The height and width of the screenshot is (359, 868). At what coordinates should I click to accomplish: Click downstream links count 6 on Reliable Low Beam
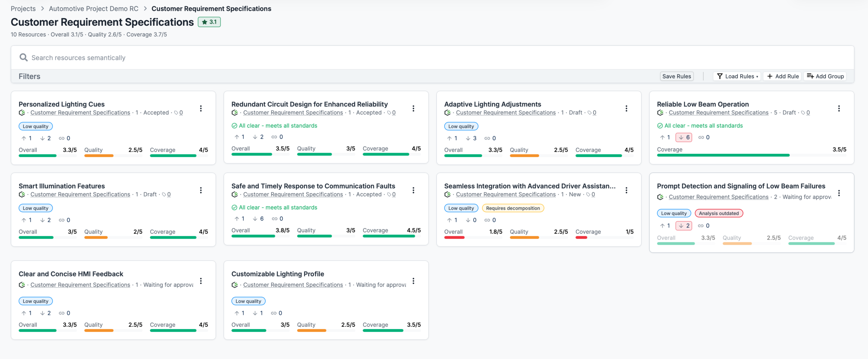coord(684,137)
